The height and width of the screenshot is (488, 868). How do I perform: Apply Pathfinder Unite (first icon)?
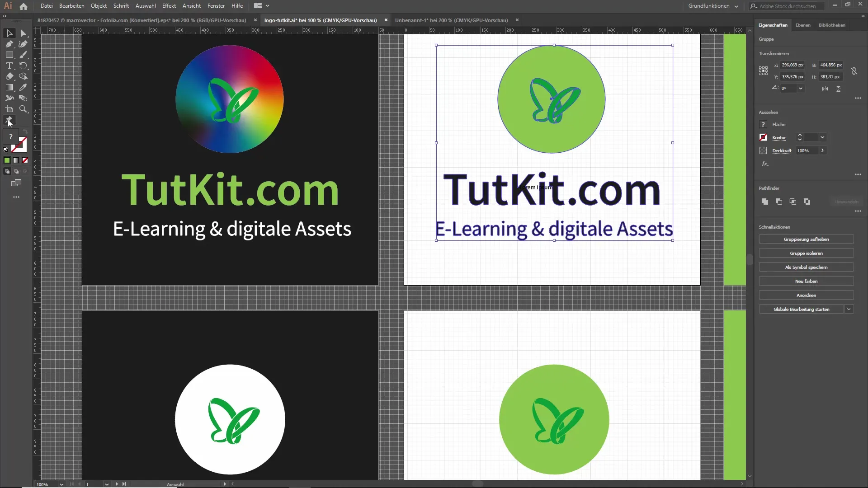[764, 202]
